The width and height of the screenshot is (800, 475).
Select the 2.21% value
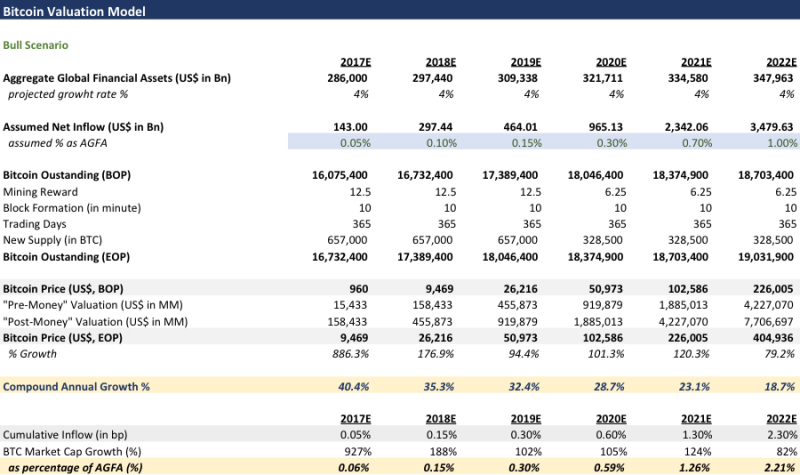[x=782, y=467]
